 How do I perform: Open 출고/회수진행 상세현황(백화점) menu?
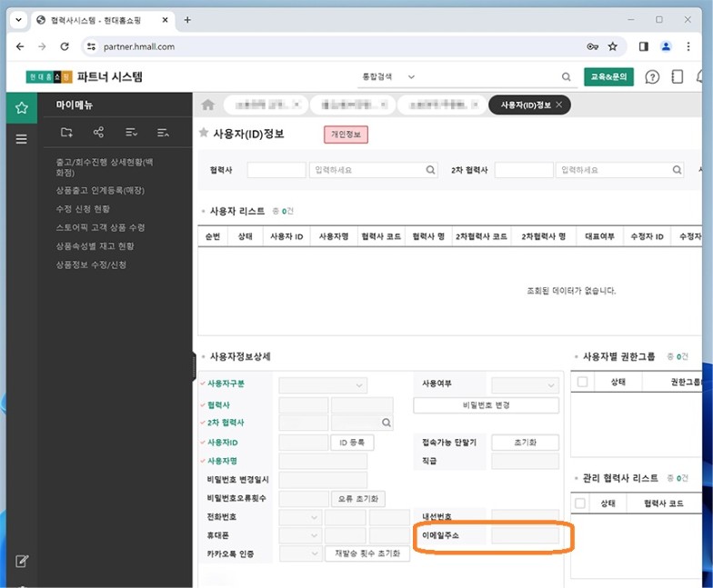(x=105, y=167)
